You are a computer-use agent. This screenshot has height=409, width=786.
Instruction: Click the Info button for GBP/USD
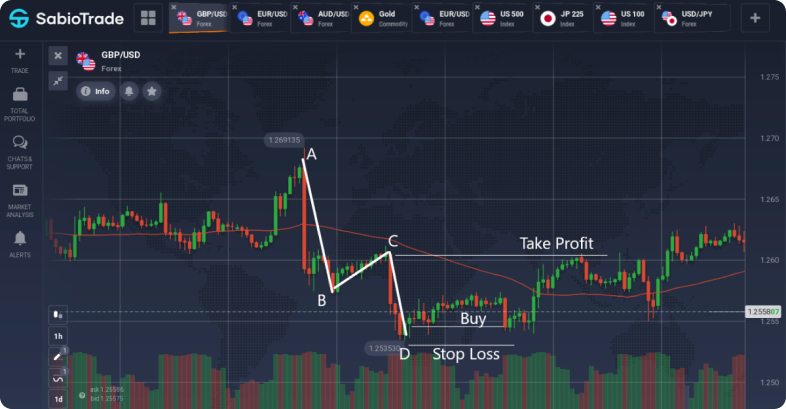(x=96, y=91)
